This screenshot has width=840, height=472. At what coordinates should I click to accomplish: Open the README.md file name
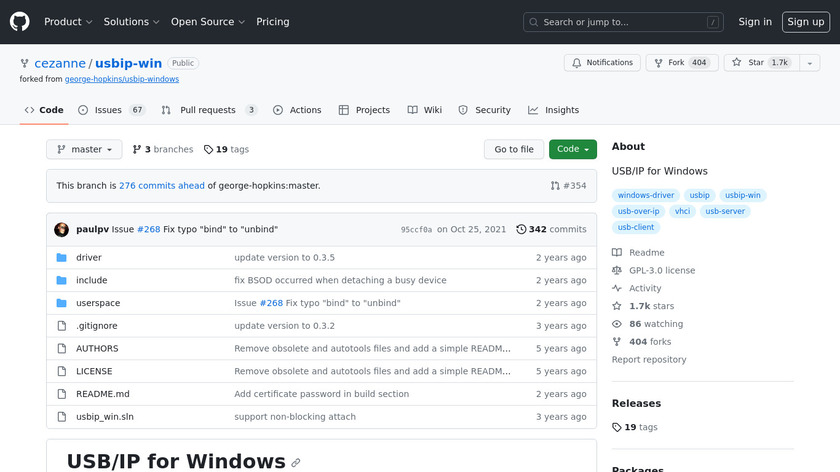pos(103,394)
